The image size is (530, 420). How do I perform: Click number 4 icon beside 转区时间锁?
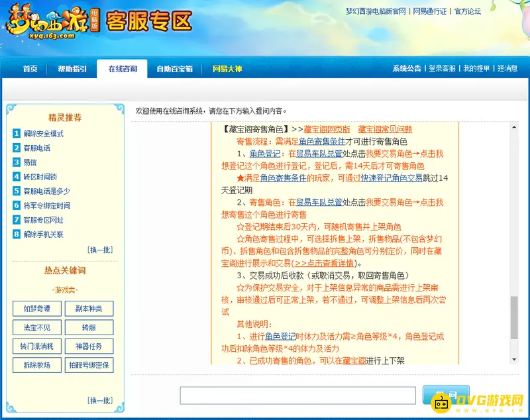[x=16, y=176]
